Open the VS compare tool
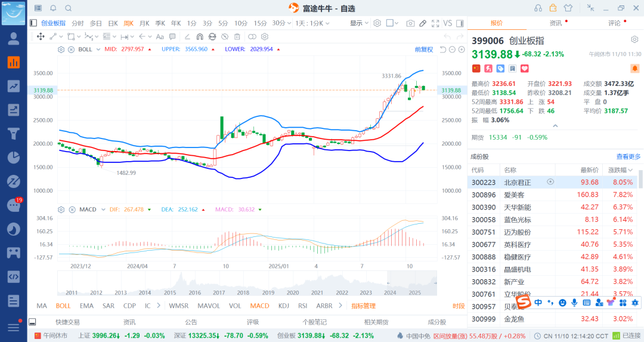The height and width of the screenshot is (342, 644). point(447,23)
